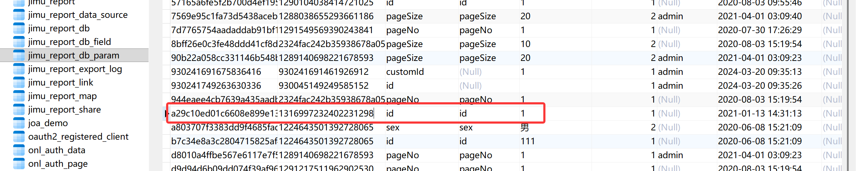Click the table icon beside joa_demo
Image resolution: width=868 pixels, height=171 pixels.
19,123
